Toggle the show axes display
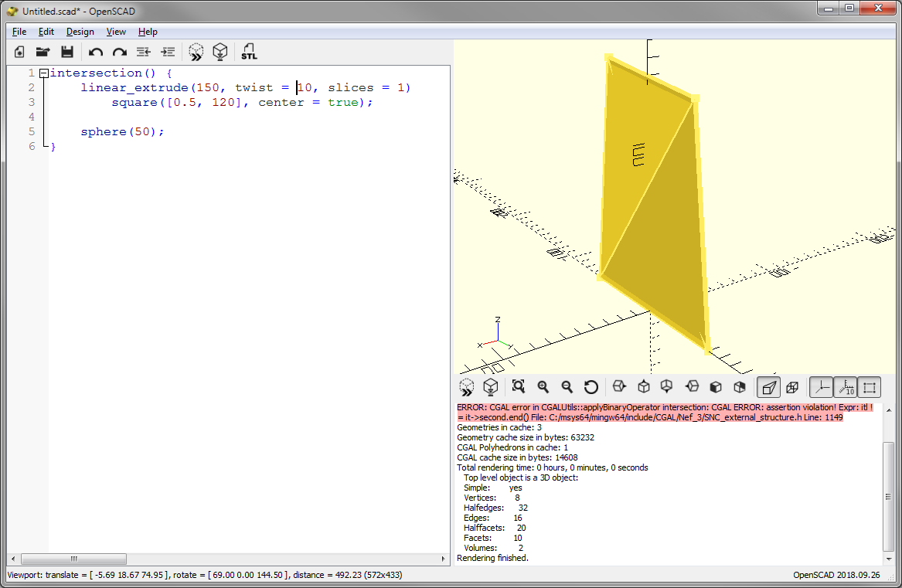 coord(822,386)
